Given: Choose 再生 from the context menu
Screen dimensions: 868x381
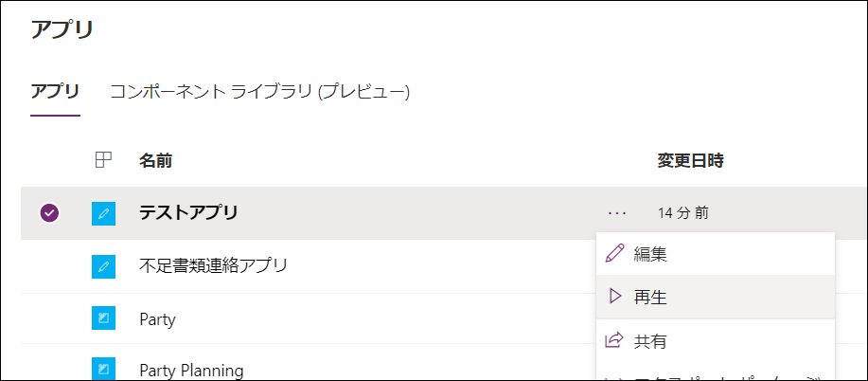Looking at the screenshot, I should 716,297.
